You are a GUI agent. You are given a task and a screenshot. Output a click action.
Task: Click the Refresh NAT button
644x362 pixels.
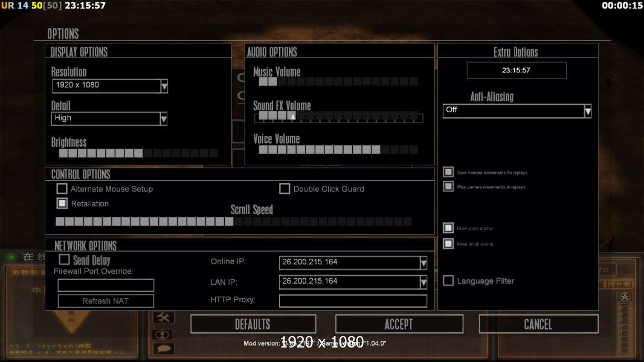pos(106,301)
